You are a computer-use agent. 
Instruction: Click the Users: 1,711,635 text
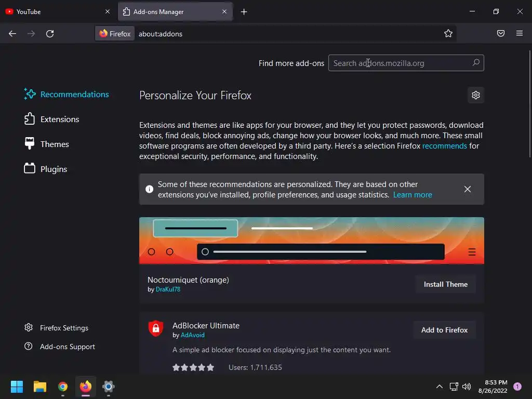pyautogui.click(x=255, y=367)
